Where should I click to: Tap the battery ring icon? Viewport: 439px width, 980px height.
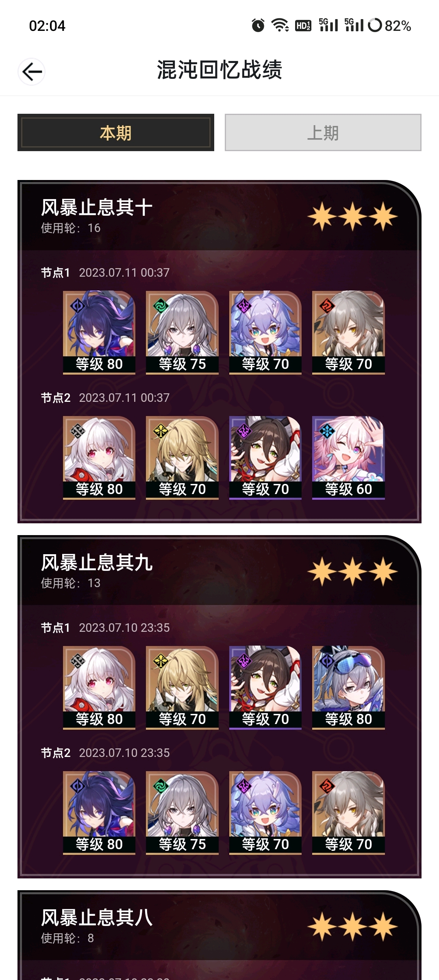[375, 26]
